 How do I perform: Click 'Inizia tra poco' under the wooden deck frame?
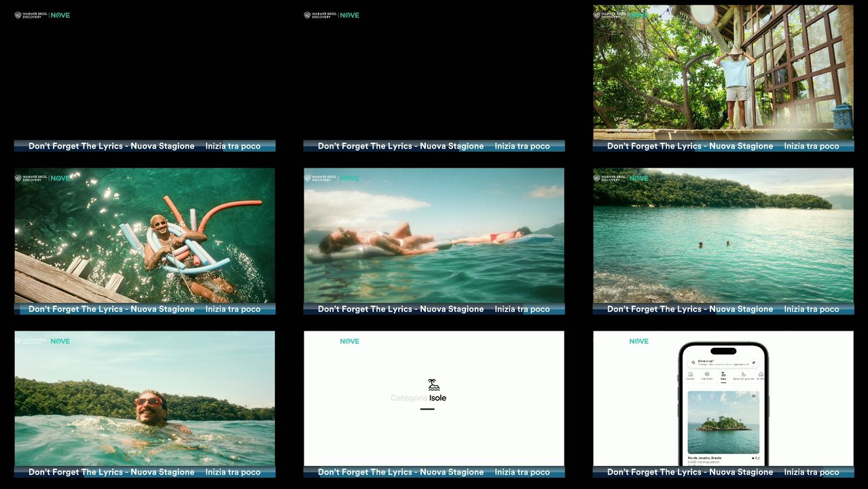click(x=812, y=146)
